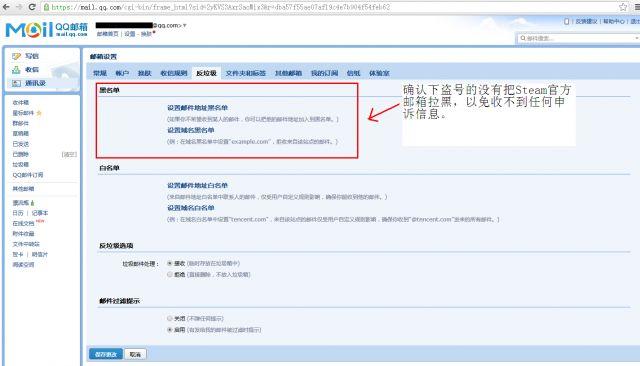The width and height of the screenshot is (640, 366).
Task: Switch to 文件夹和标签 settings tab
Action: click(246, 73)
